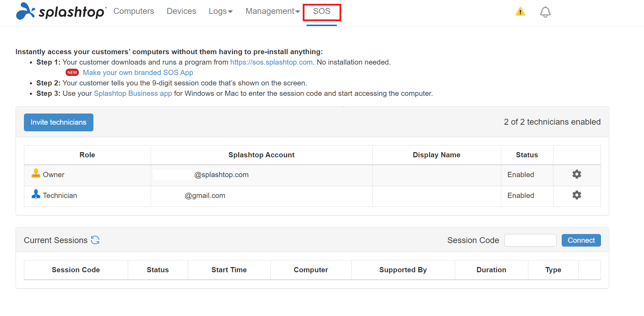Open the notifications bell
The height and width of the screenshot is (316, 644).
coord(545,12)
